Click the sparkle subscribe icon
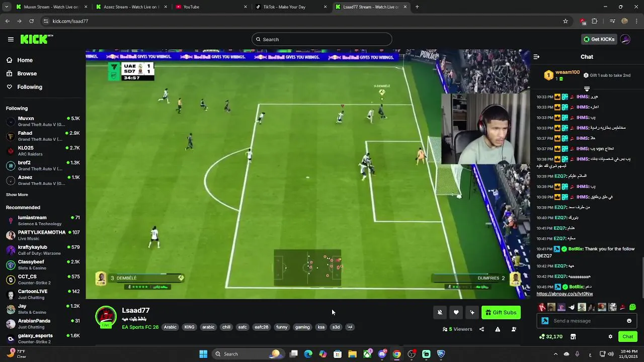This screenshot has width=644, height=362. coord(472,312)
